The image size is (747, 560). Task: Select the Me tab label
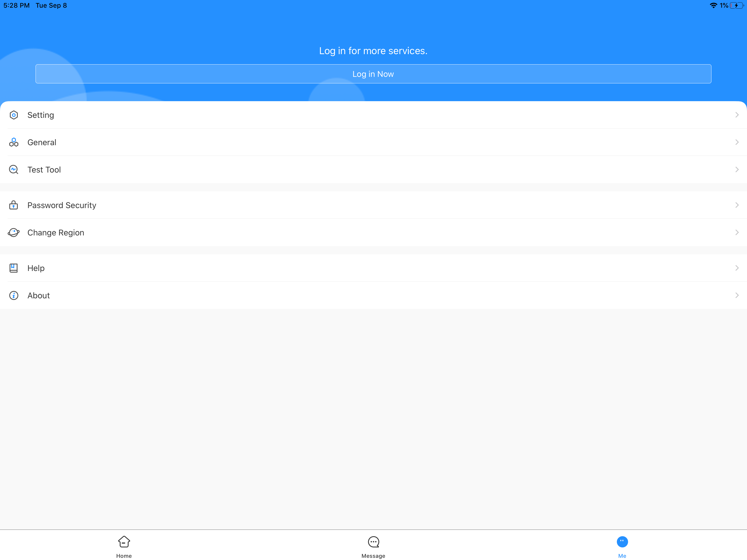[x=622, y=556]
